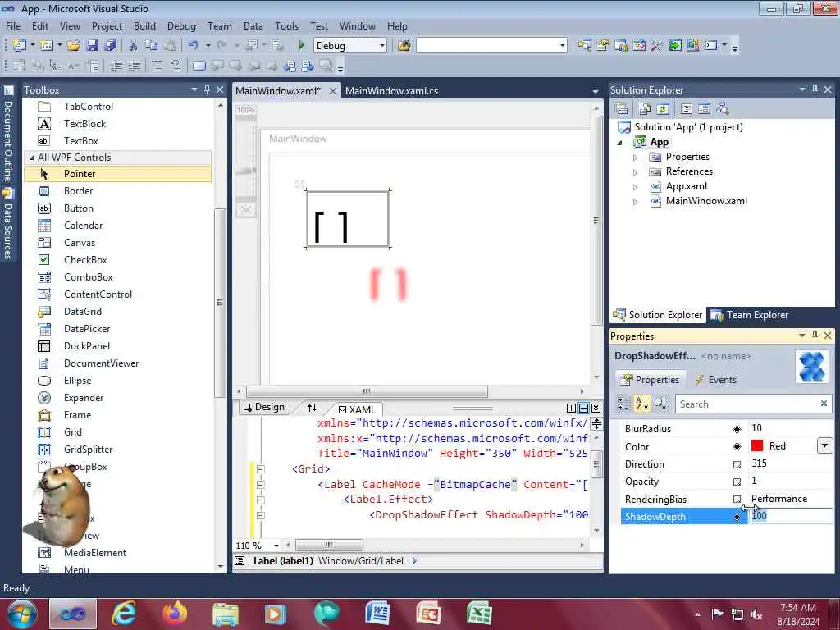This screenshot has height=630, width=840.
Task: Open the Debug menu
Action: click(x=181, y=25)
